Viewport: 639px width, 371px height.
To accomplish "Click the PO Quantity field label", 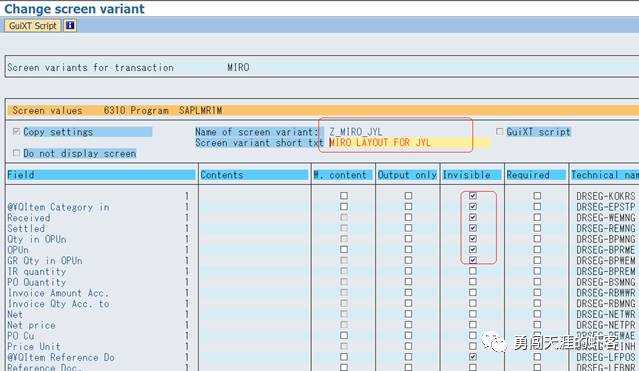I will click(x=37, y=282).
